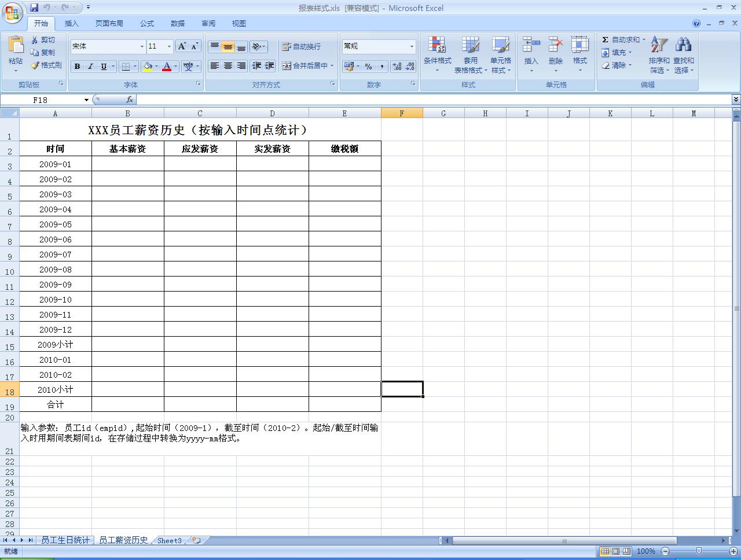Click the zoom in plus button
Screen dimensions: 741x560
coord(734,551)
